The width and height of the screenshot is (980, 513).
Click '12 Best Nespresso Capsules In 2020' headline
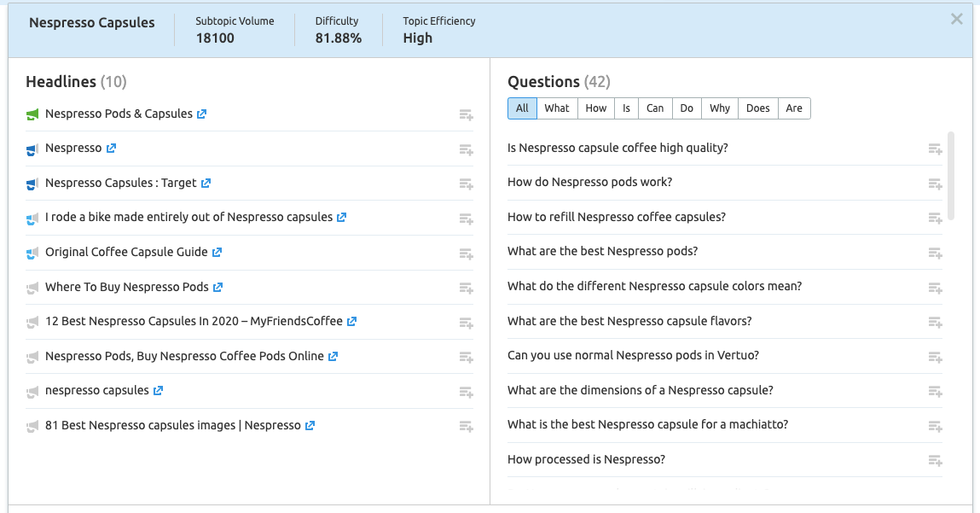click(194, 322)
